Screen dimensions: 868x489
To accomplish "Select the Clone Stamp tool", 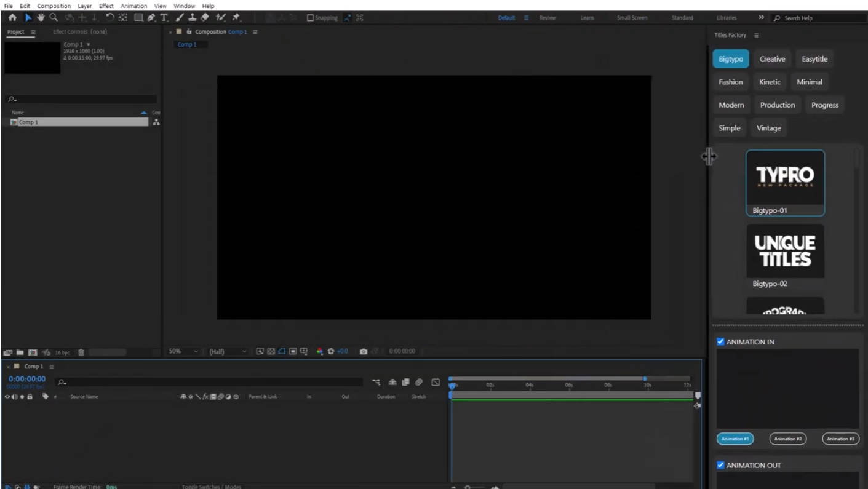I will coord(192,18).
